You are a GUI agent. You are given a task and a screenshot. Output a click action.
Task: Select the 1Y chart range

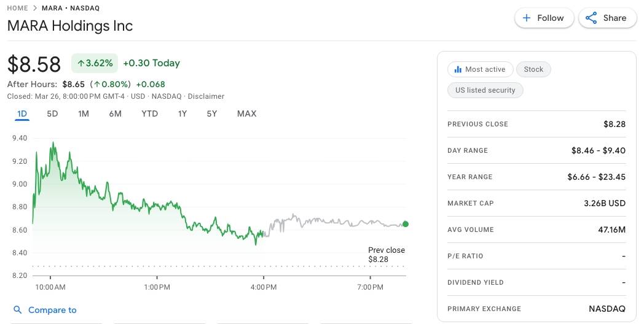click(x=183, y=114)
